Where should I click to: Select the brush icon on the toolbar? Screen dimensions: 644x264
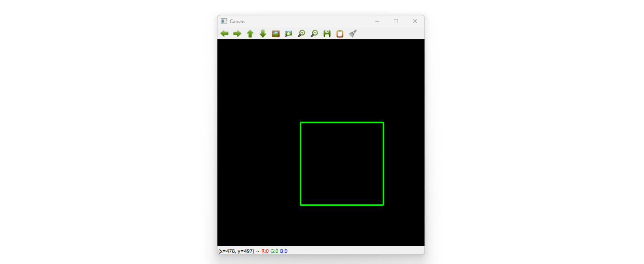[x=352, y=34]
